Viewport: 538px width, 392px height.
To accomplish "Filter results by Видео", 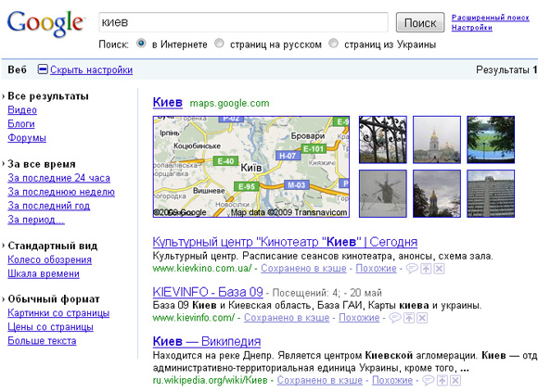I will 22,110.
